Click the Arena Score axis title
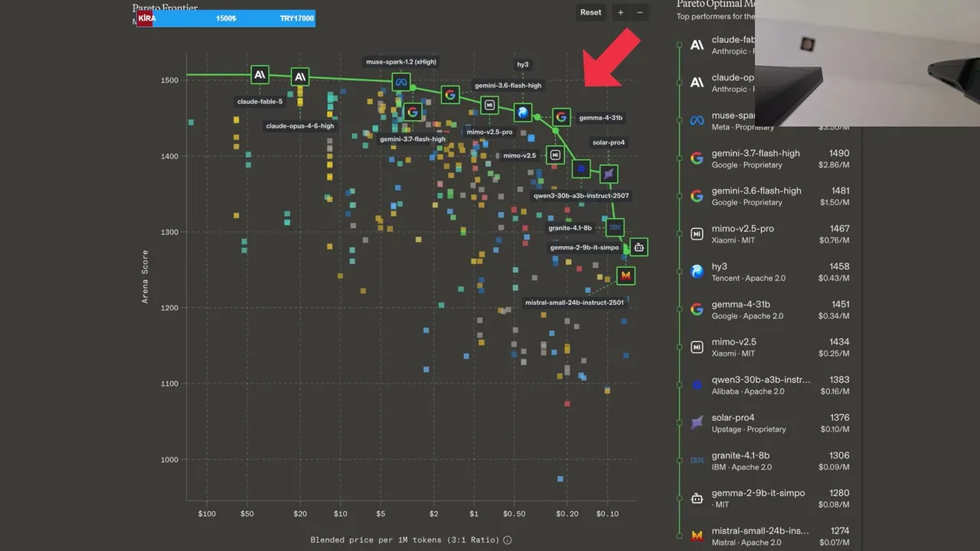 [145, 277]
